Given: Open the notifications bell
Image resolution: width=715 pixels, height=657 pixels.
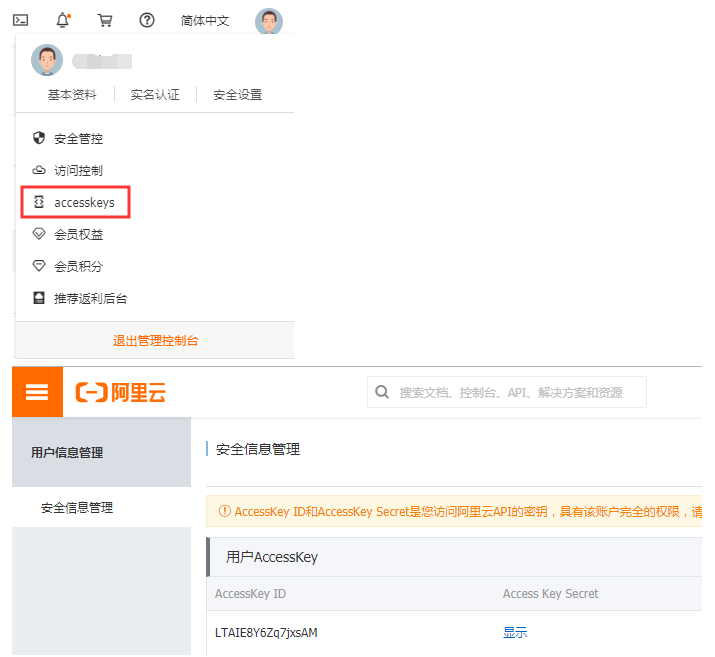Looking at the screenshot, I should coord(63,20).
